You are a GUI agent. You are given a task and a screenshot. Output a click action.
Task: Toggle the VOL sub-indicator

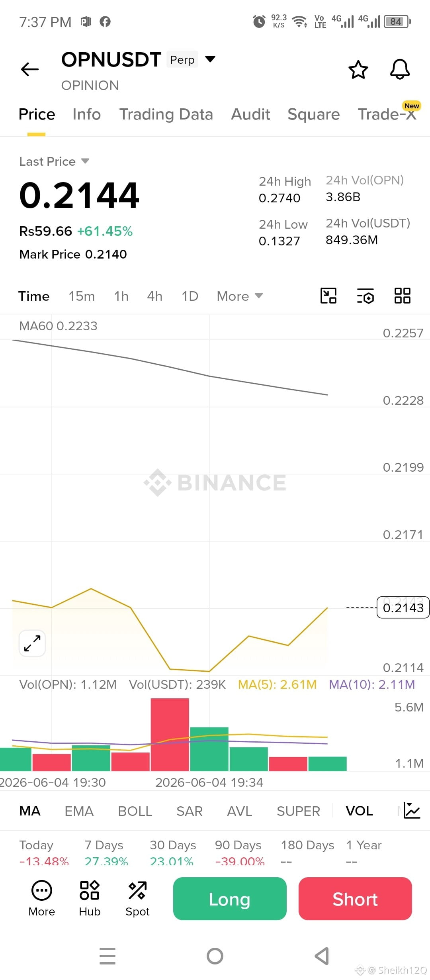pos(359,811)
